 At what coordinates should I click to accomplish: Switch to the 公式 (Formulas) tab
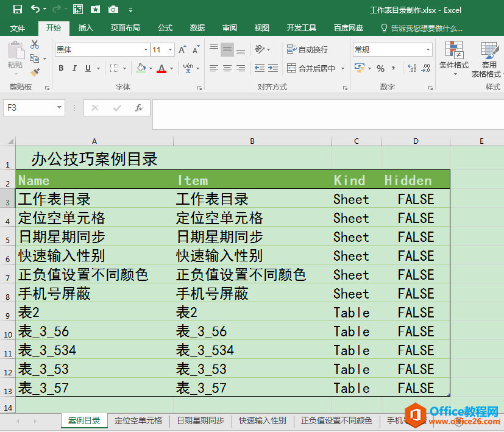point(165,28)
